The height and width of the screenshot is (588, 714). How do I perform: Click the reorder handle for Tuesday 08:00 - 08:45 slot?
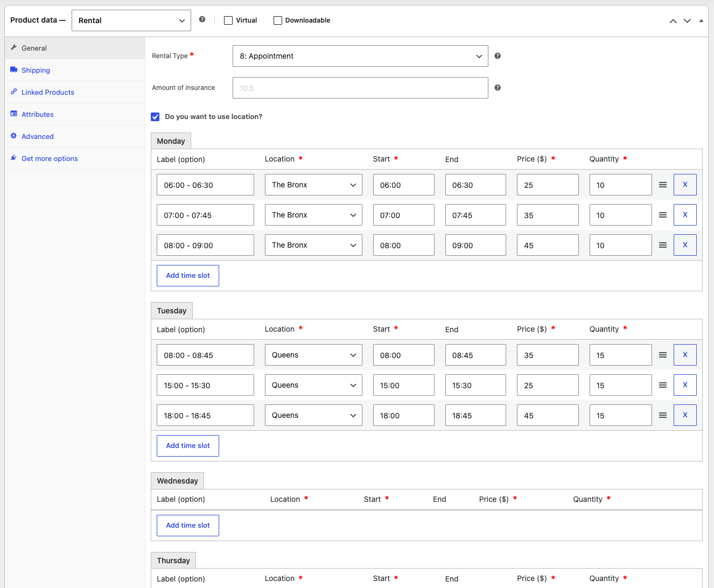pyautogui.click(x=663, y=355)
